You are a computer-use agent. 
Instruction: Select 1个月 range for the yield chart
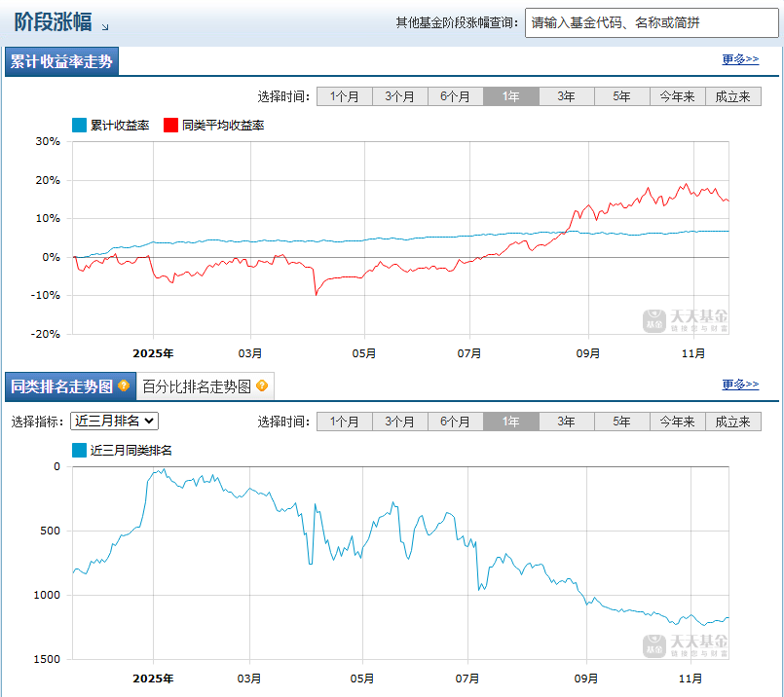345,96
